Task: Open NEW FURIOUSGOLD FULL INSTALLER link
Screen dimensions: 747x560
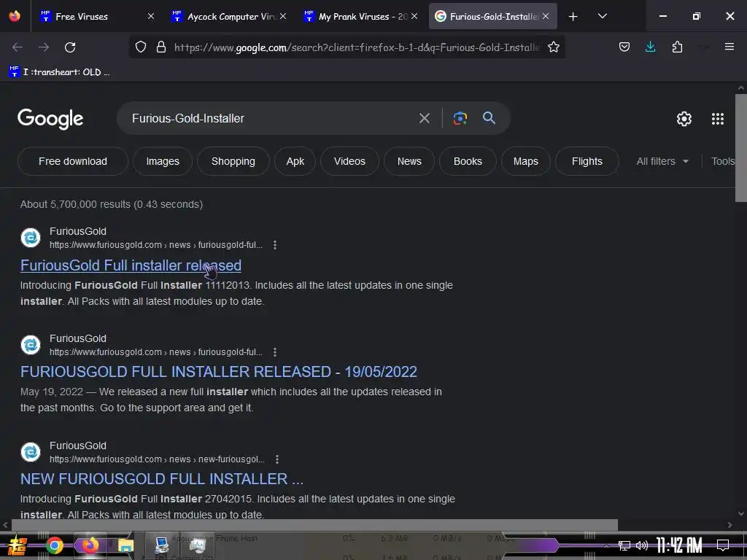Action: pyautogui.click(x=162, y=478)
